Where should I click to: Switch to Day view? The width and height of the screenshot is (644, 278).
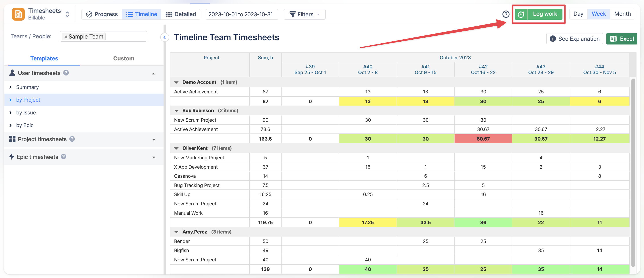tap(578, 14)
